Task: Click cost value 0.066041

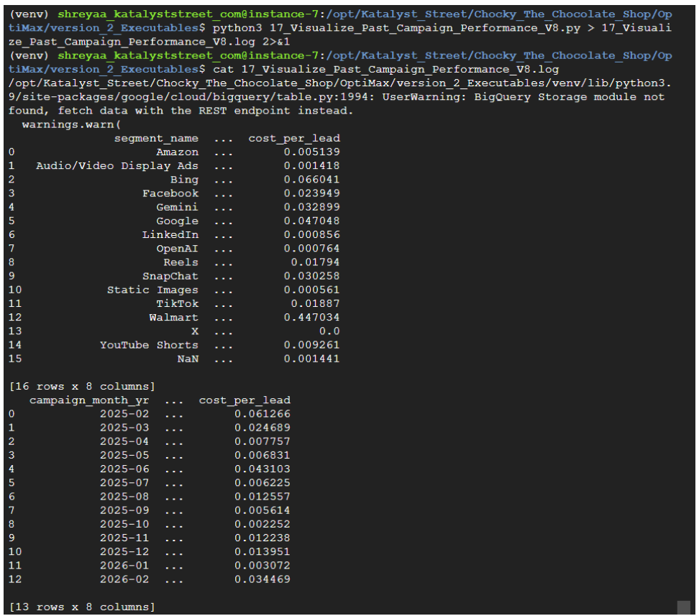Action: tap(311, 180)
